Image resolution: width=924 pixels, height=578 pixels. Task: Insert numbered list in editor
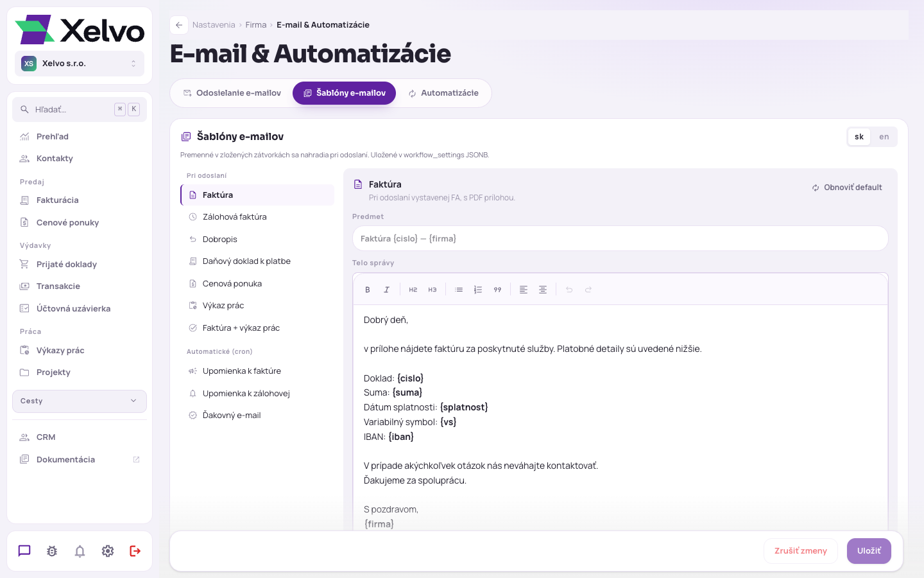(478, 290)
